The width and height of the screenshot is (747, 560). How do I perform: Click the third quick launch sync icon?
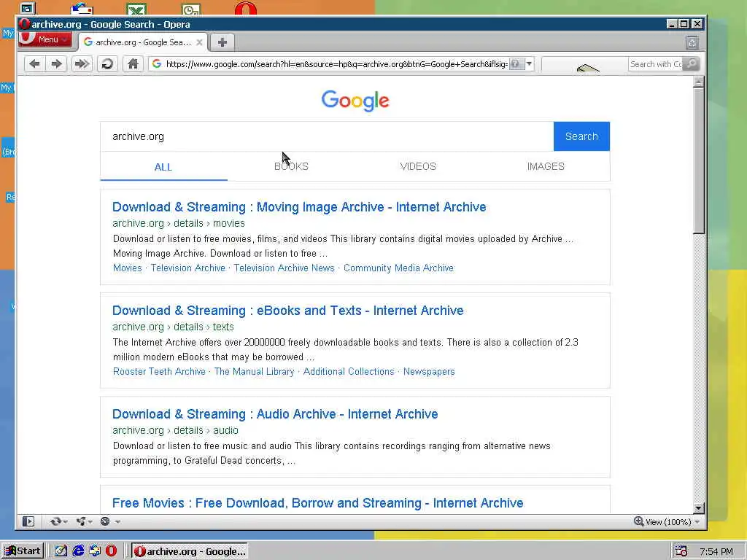click(95, 551)
